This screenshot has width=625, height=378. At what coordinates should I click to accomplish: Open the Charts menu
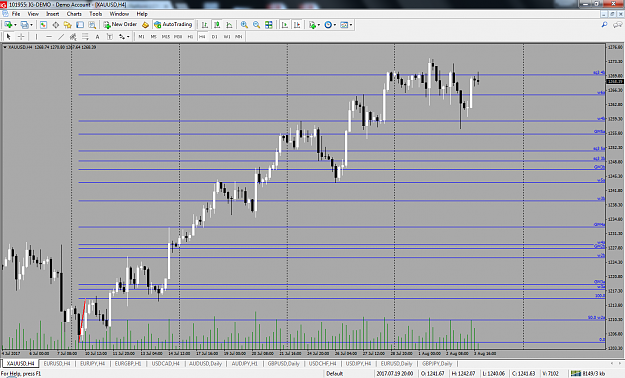[x=74, y=14]
